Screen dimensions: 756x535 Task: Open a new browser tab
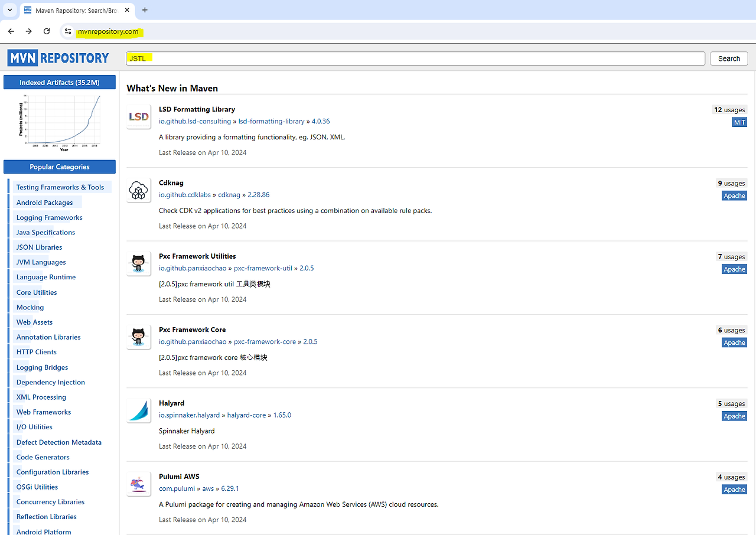pos(145,10)
